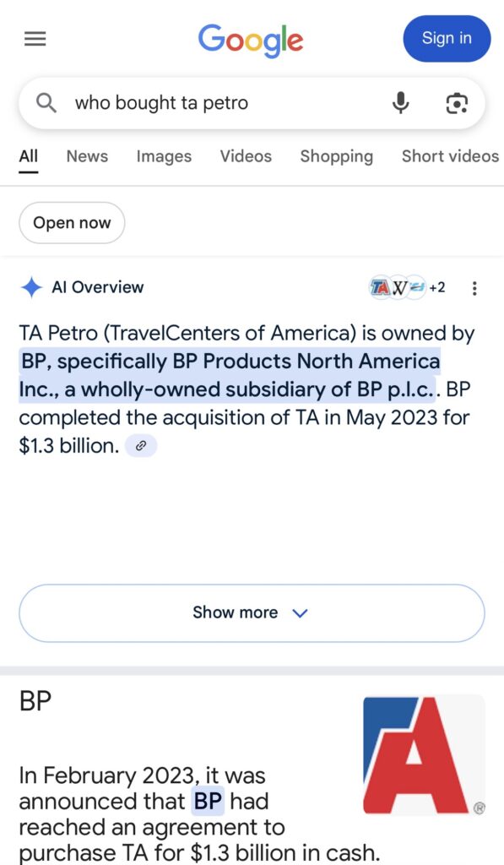The image size is (504, 865).
Task: Expand AI Overview with Show more
Action: (x=252, y=613)
